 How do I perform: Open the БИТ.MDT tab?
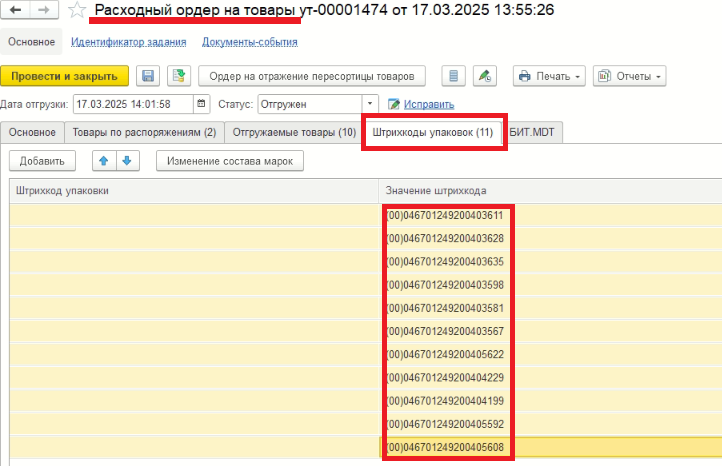click(535, 132)
